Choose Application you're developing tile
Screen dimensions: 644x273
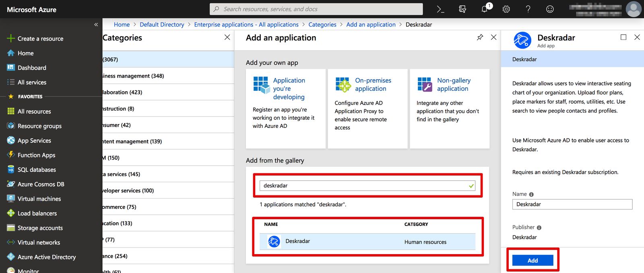click(286, 109)
